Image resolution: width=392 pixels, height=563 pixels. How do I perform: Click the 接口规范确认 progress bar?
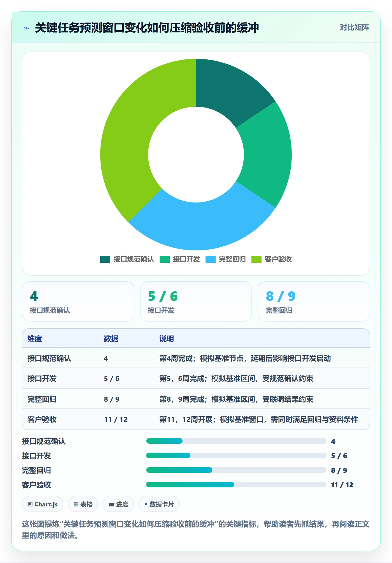(x=236, y=441)
